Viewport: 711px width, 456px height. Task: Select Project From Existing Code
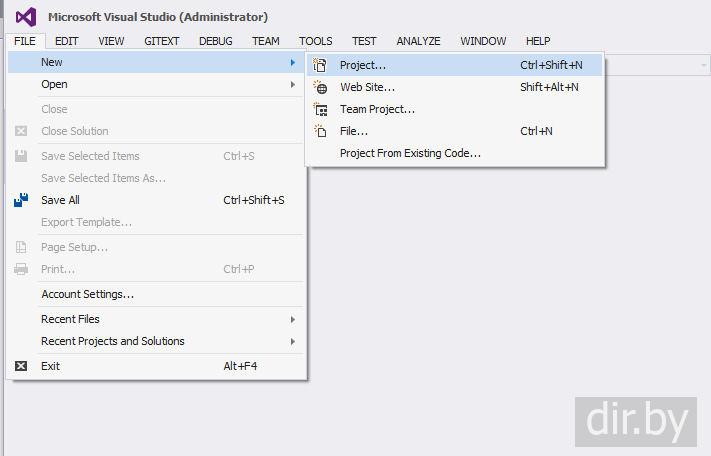(410, 153)
